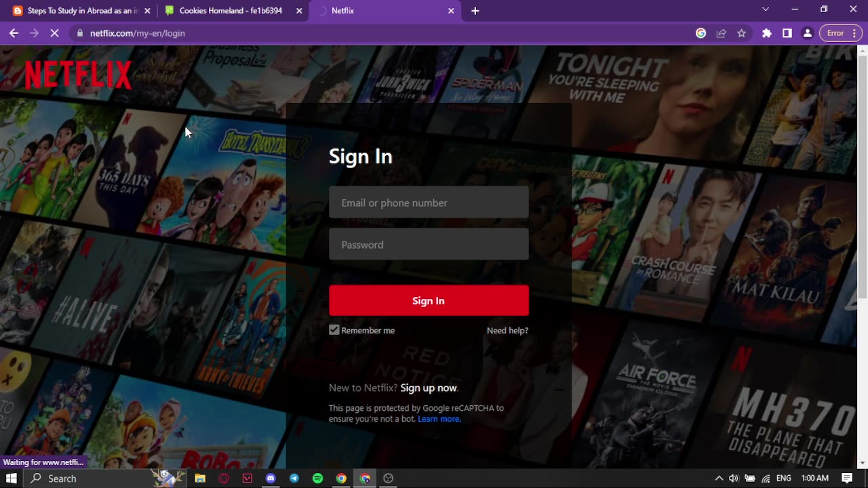
Task: Click the Hotel Transylvania poster
Action: click(227, 186)
